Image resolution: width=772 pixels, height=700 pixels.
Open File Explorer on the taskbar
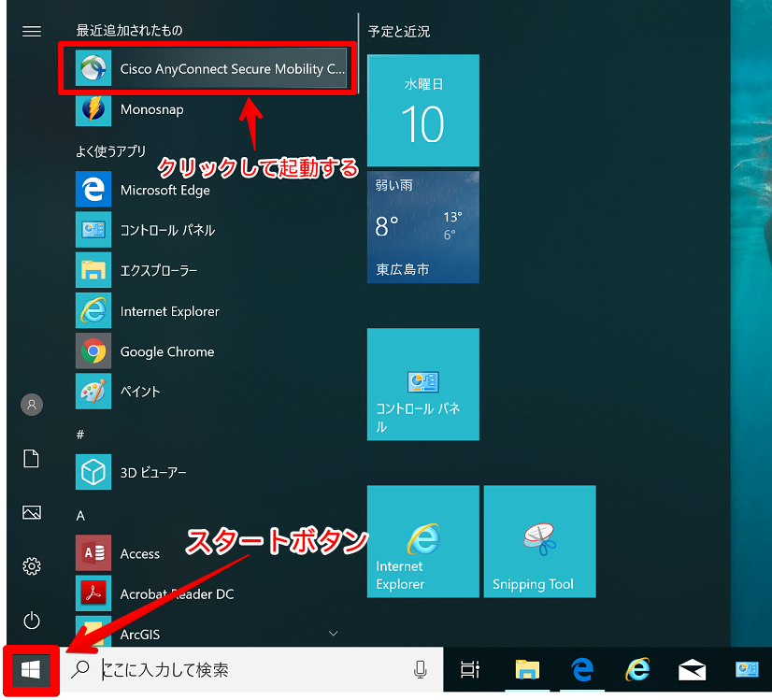click(527, 670)
